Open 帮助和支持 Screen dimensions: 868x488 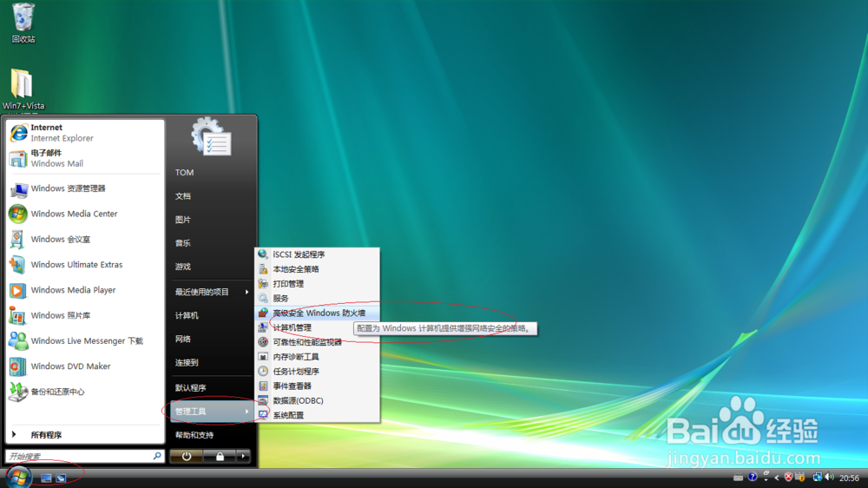coord(212,435)
